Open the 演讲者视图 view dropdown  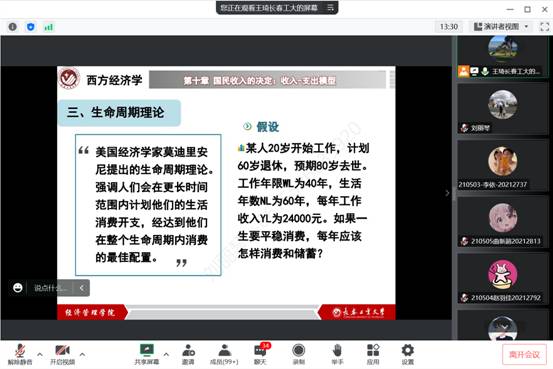[501, 27]
